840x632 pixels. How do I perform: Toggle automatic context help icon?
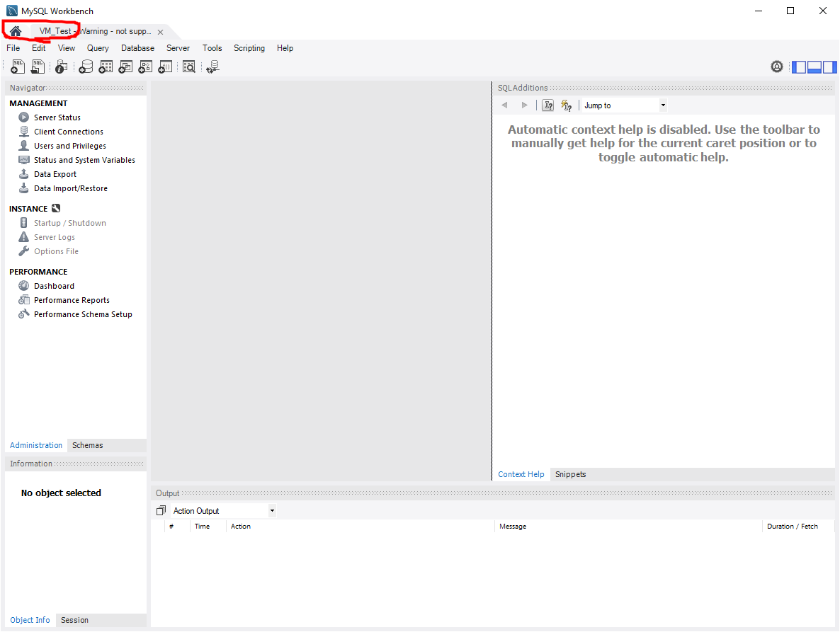(x=566, y=105)
